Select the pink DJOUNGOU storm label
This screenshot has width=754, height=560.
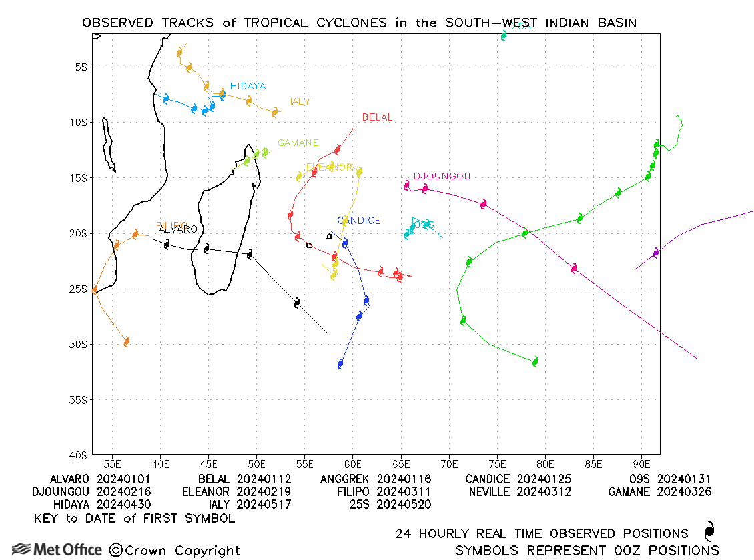(x=442, y=176)
